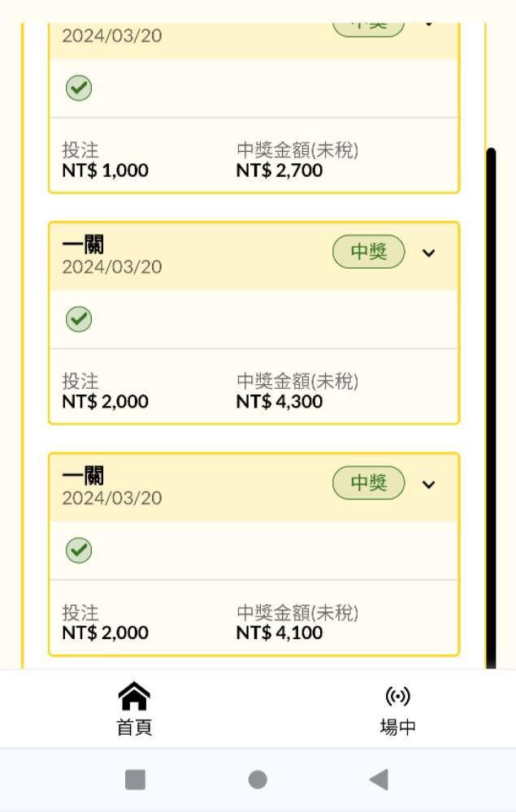Tap the green checkmark in the NT$ 2,700 card

pos(79,88)
